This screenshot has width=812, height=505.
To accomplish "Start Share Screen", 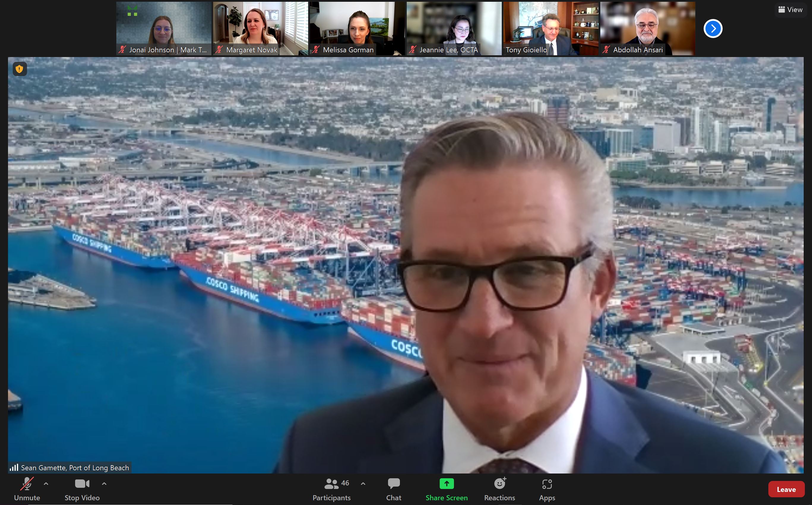I will point(447,489).
